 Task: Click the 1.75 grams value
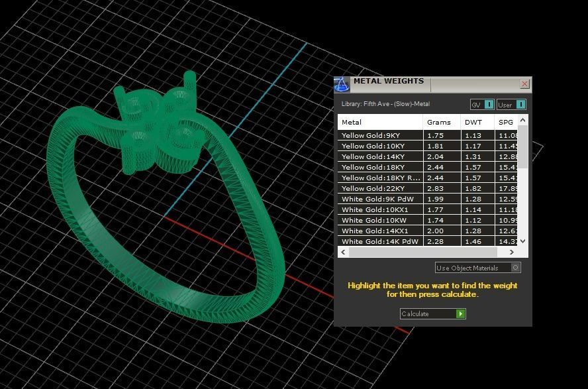[x=436, y=135]
